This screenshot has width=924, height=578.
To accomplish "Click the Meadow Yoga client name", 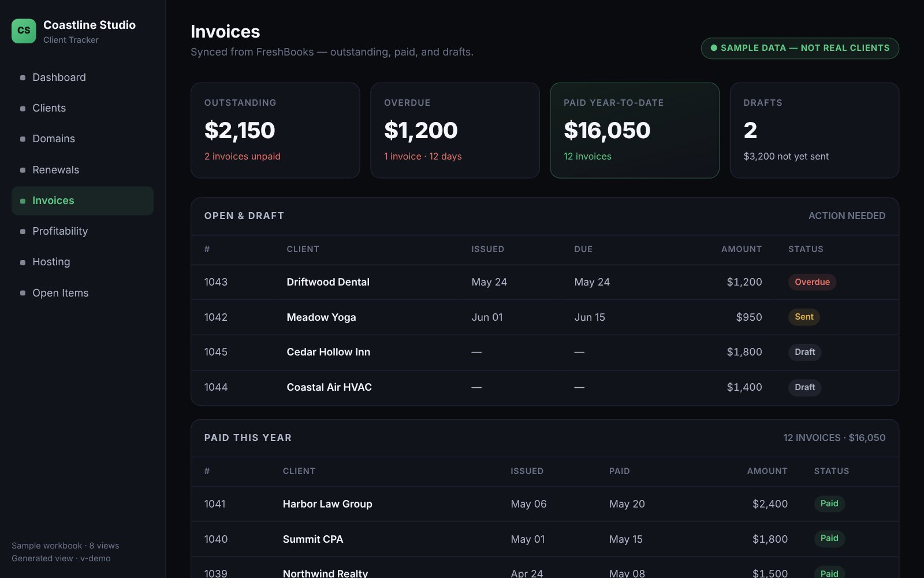I will click(321, 317).
